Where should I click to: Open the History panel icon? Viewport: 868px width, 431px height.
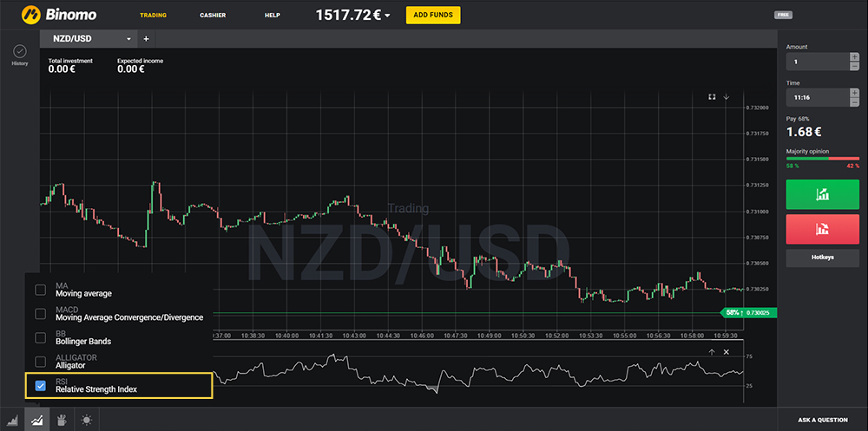point(19,53)
